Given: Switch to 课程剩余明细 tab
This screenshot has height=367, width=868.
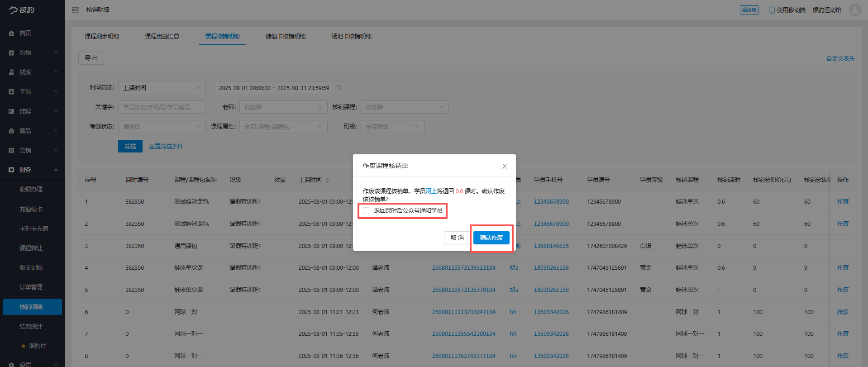Looking at the screenshot, I should [102, 36].
